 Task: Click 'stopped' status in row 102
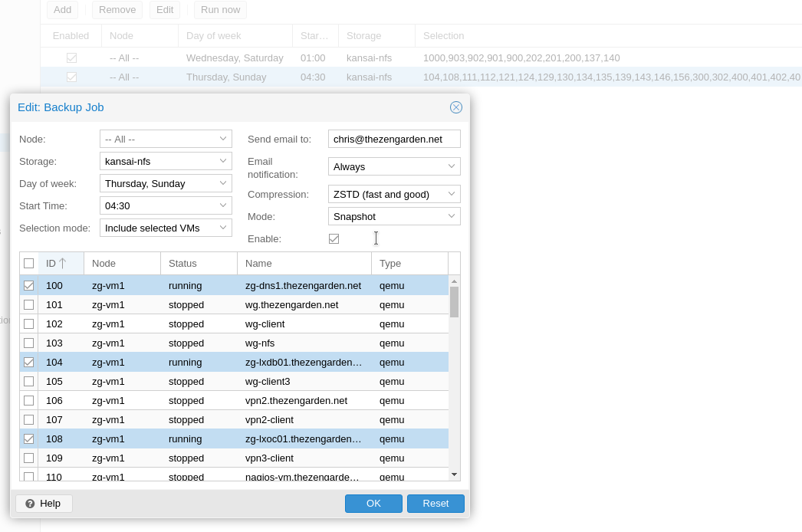186,324
